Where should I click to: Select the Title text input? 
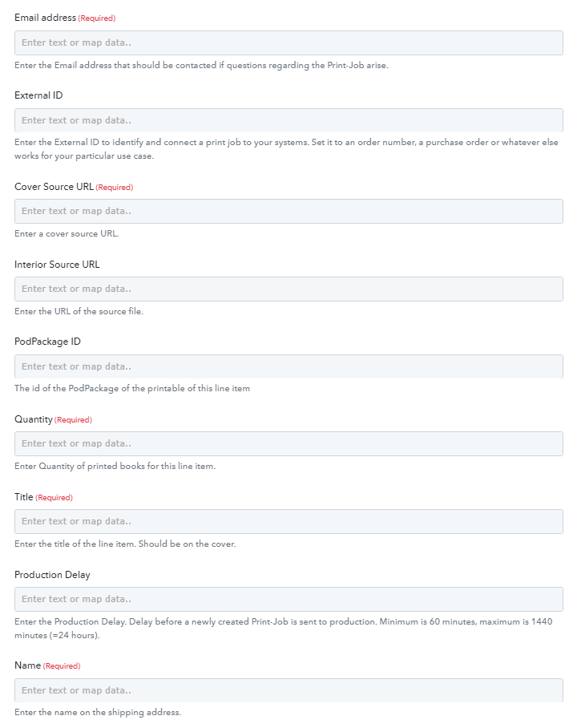[x=288, y=521]
